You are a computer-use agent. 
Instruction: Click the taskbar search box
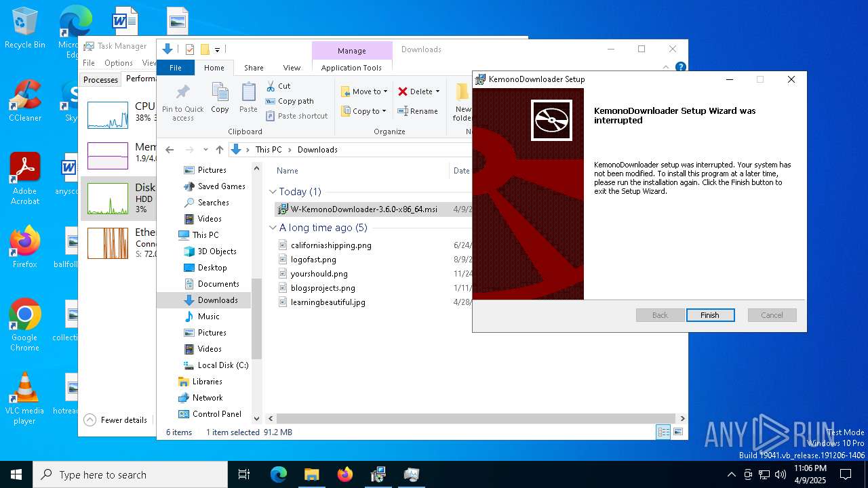coord(130,474)
